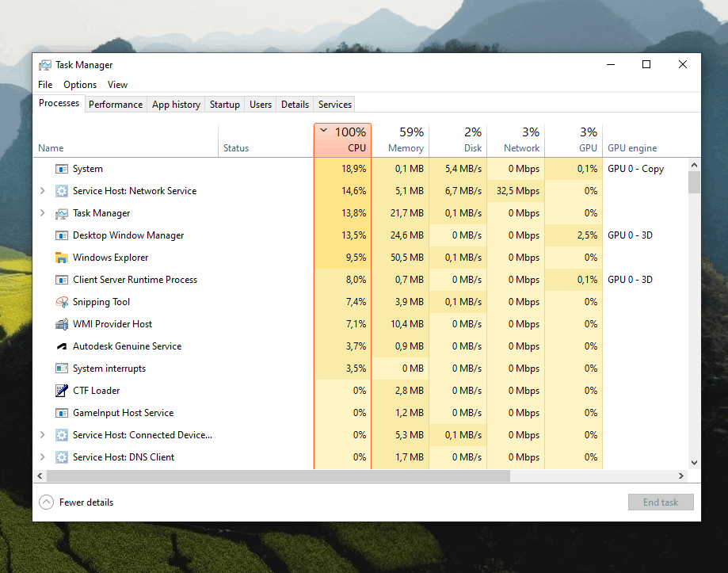Click the Windows Explorer folder icon
The width and height of the screenshot is (728, 573).
pyautogui.click(x=62, y=258)
